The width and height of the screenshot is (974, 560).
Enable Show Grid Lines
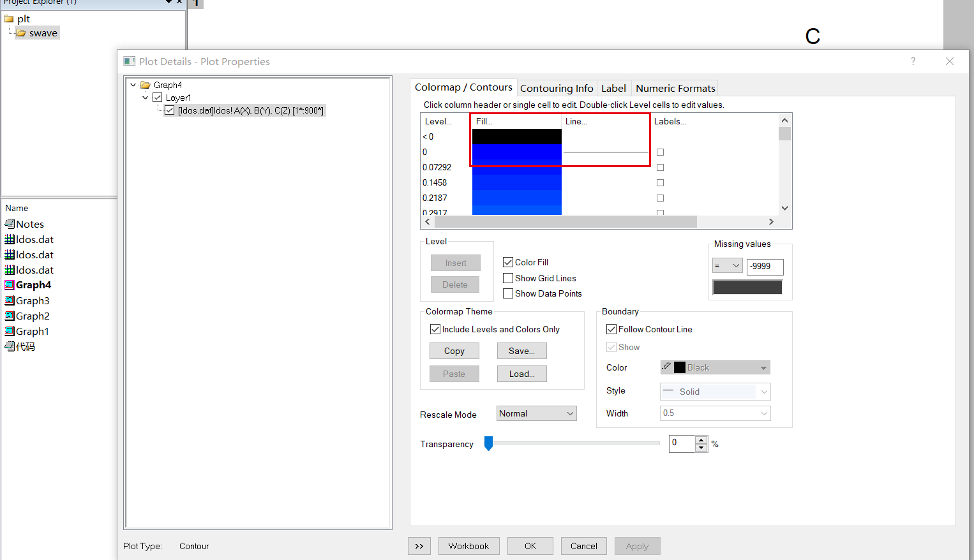pos(508,278)
